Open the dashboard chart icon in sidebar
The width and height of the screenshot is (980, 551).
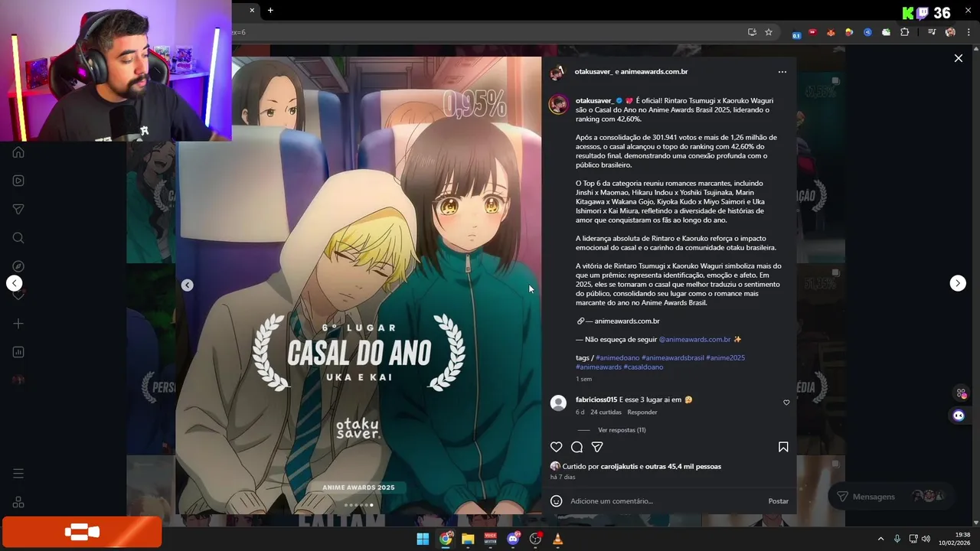click(18, 352)
